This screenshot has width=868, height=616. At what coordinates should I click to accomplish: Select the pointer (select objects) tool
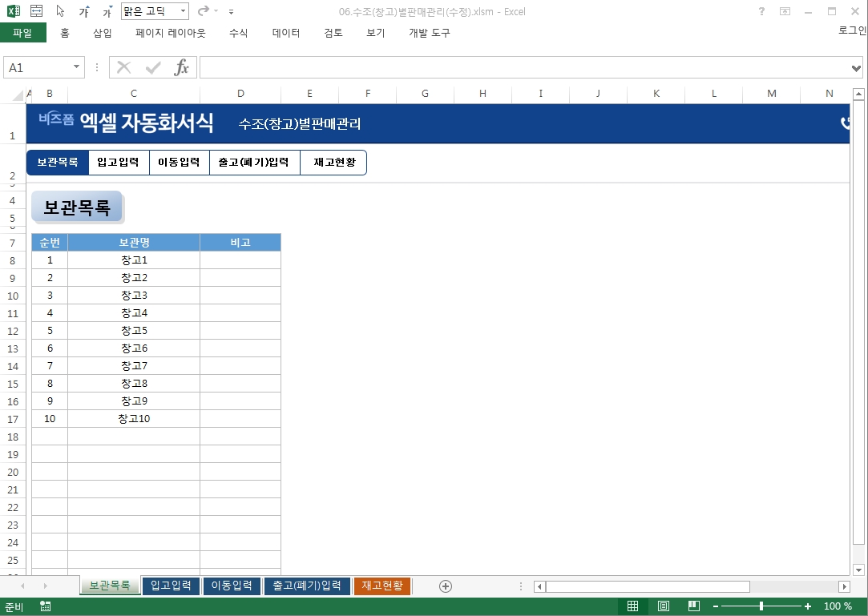coord(60,11)
